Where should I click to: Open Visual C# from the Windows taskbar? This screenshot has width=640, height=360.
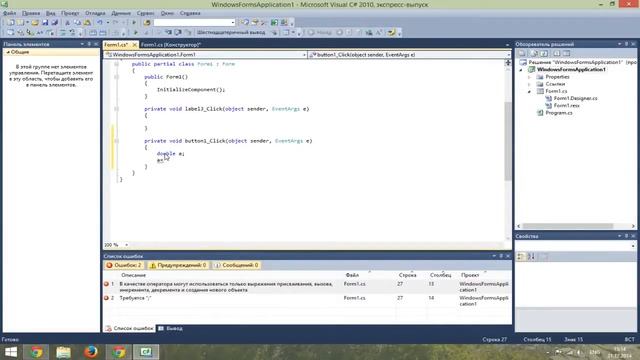coord(146,352)
